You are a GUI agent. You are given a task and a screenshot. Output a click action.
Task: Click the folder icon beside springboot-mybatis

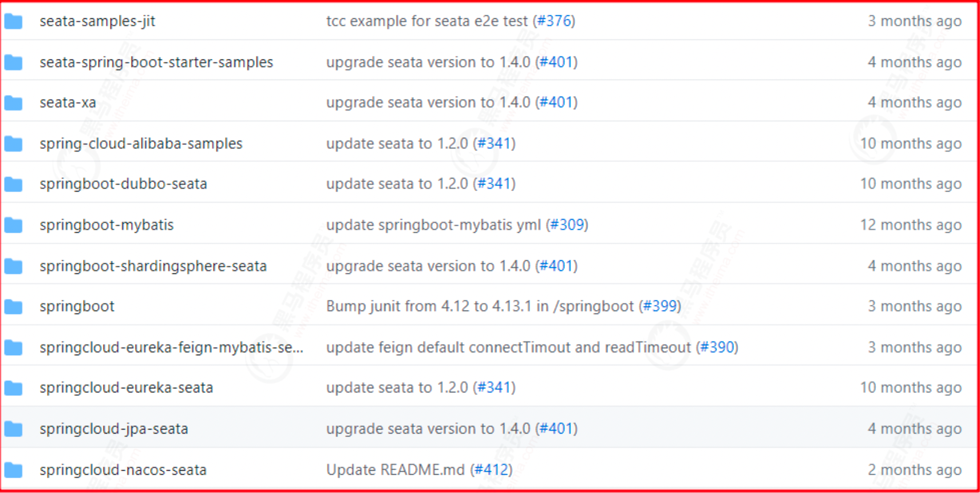[13, 225]
